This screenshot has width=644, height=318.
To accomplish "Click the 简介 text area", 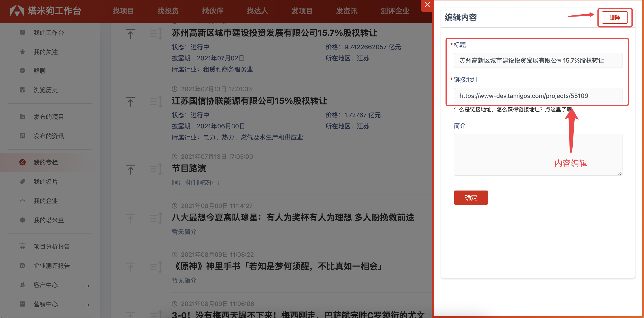I will 538,155.
